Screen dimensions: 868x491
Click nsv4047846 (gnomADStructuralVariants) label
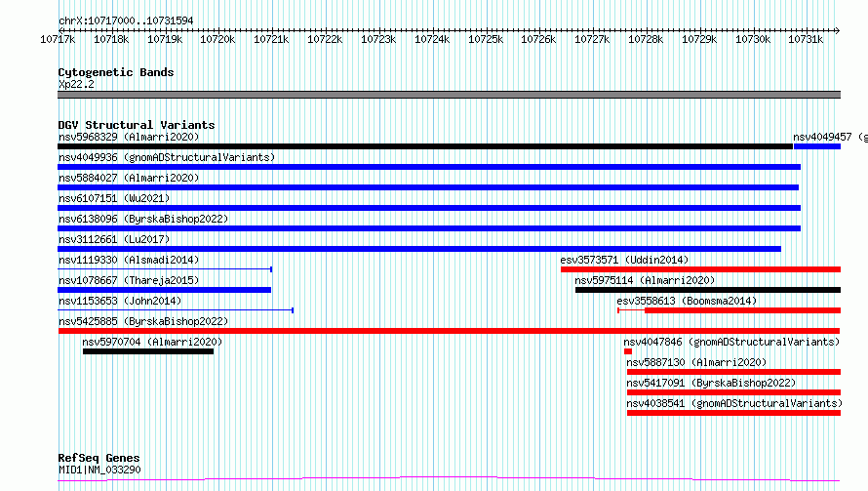point(731,342)
